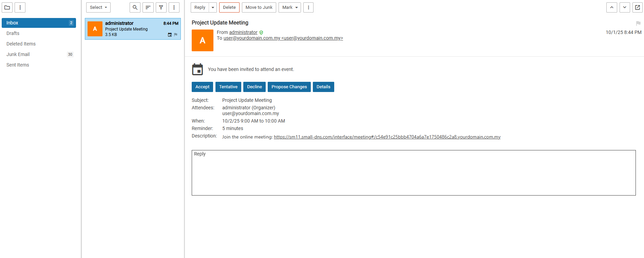Accept the meeting invitation
This screenshot has width=644, height=258.
(202, 87)
